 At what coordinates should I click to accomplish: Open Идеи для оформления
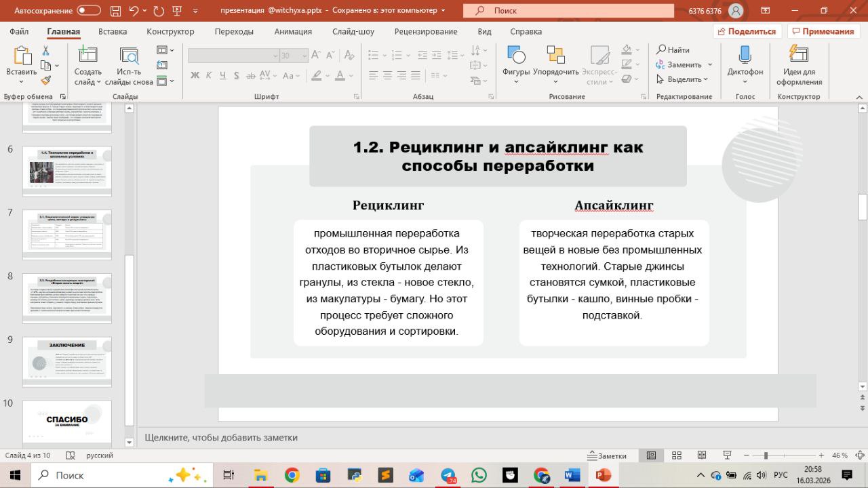pos(799,64)
